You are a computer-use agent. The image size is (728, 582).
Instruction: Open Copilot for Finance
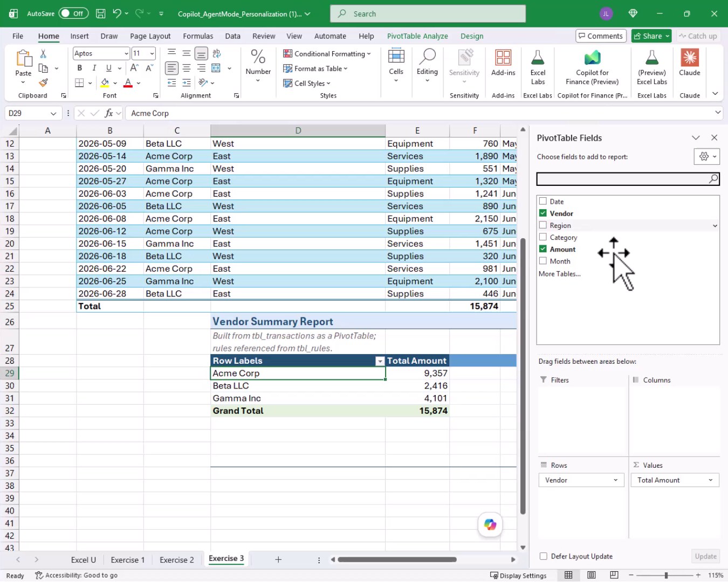(592, 68)
